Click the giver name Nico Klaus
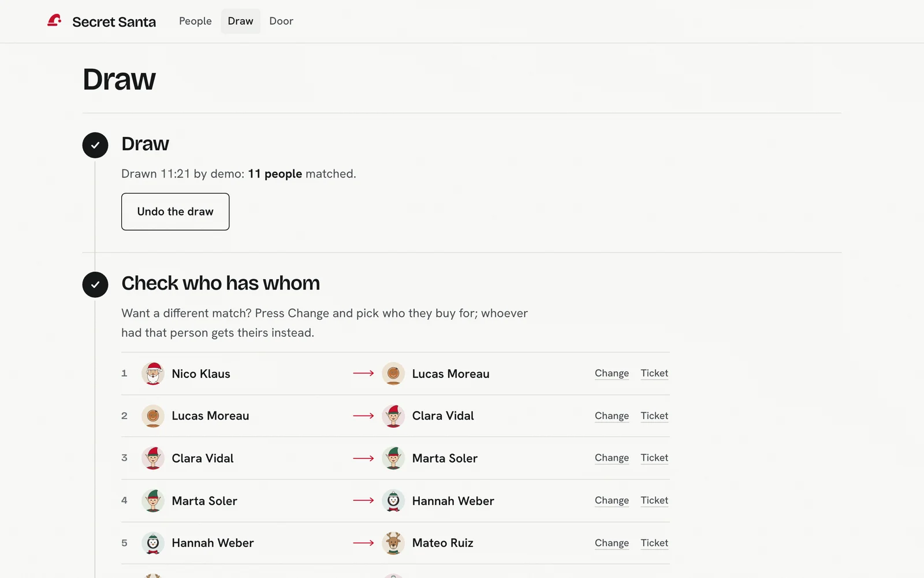 [201, 374]
